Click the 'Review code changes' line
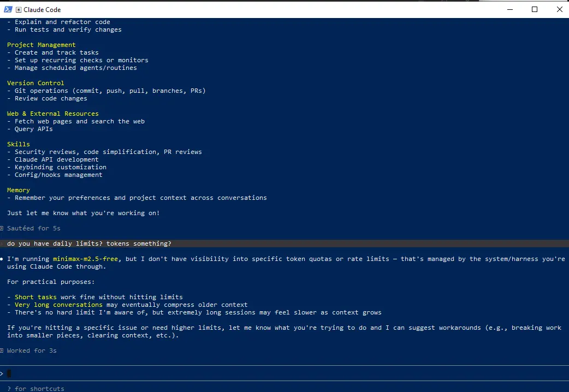 click(47, 98)
